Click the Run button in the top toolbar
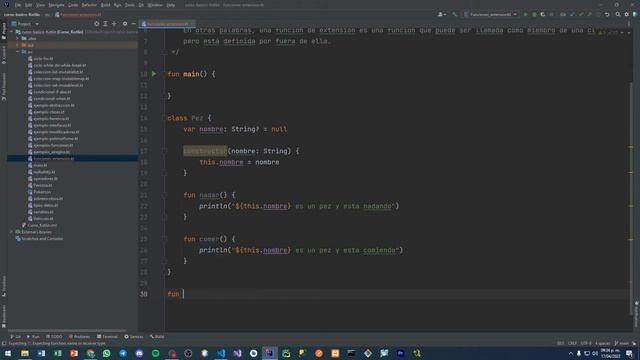 click(525, 14)
